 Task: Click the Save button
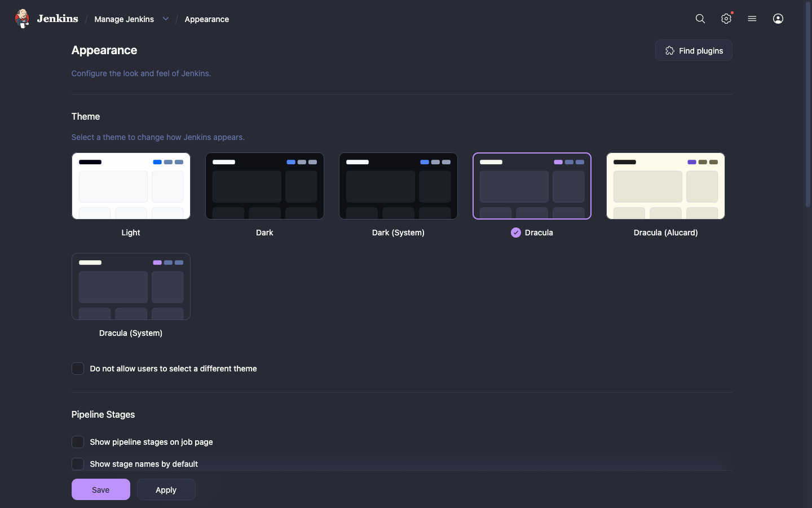[101, 489]
